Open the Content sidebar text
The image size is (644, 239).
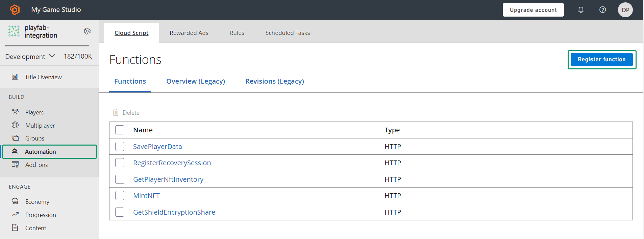tap(36, 228)
